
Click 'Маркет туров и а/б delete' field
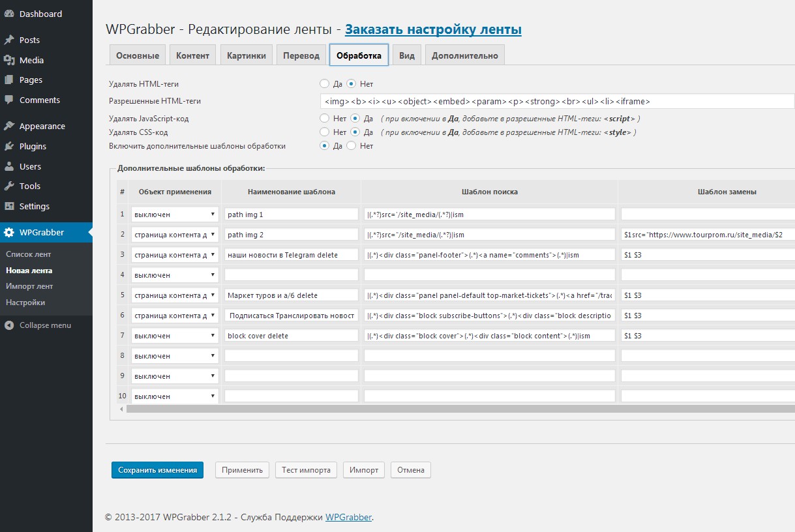(292, 295)
